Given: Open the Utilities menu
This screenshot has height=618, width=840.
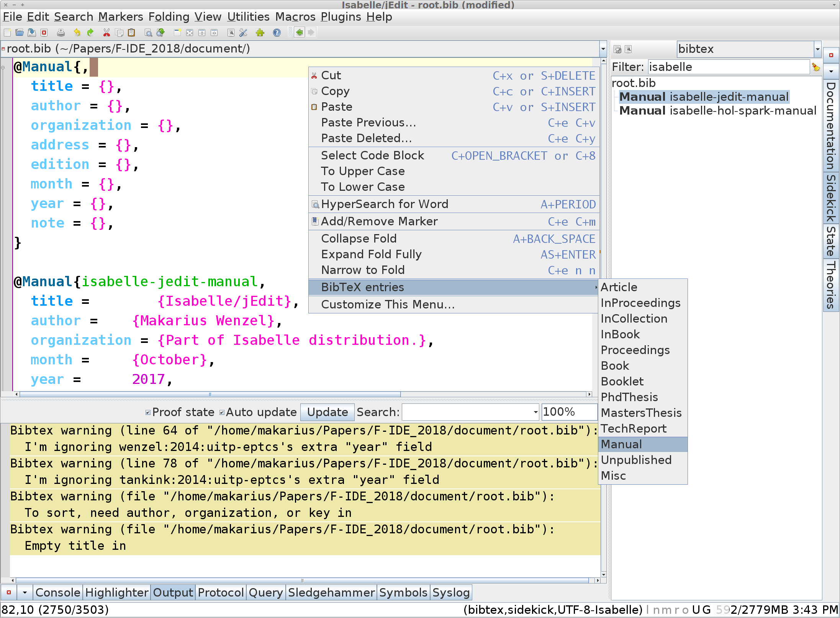Looking at the screenshot, I should (248, 17).
